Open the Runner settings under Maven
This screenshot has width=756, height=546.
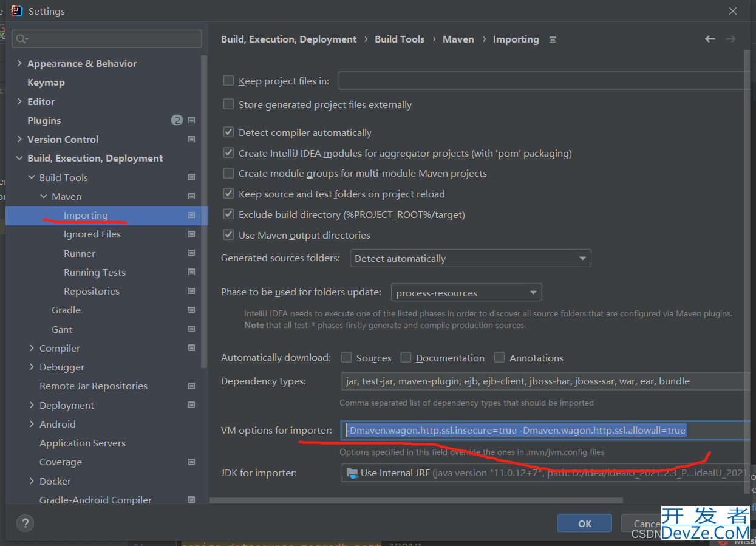pos(80,253)
